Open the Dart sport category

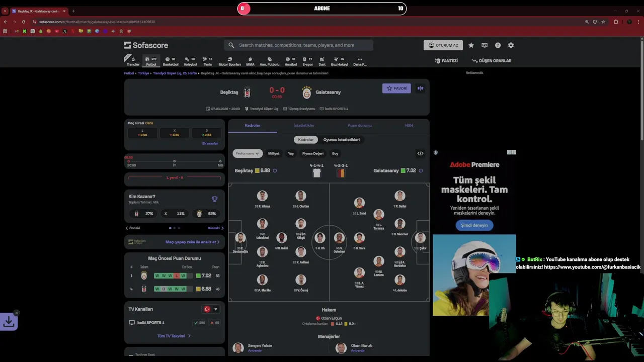pyautogui.click(x=322, y=61)
